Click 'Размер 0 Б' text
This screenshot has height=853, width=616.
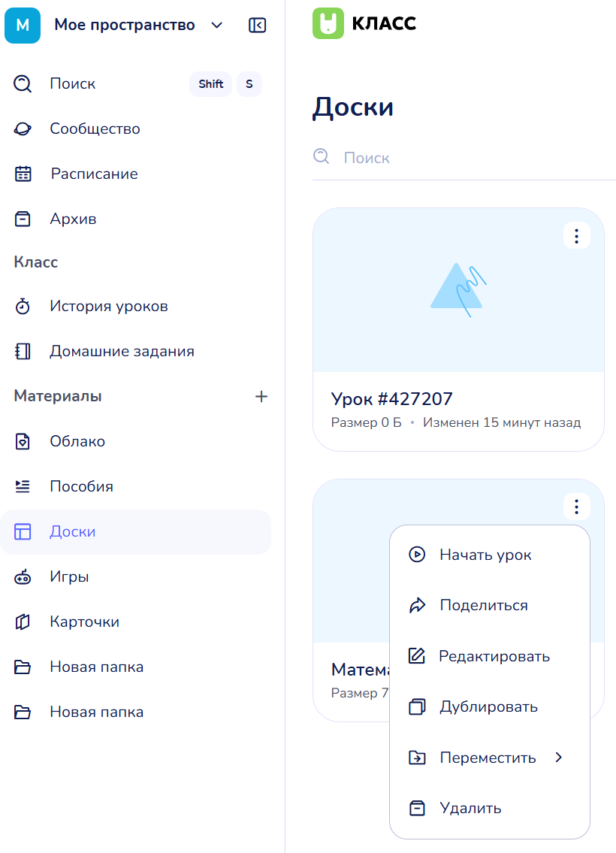pos(366,422)
